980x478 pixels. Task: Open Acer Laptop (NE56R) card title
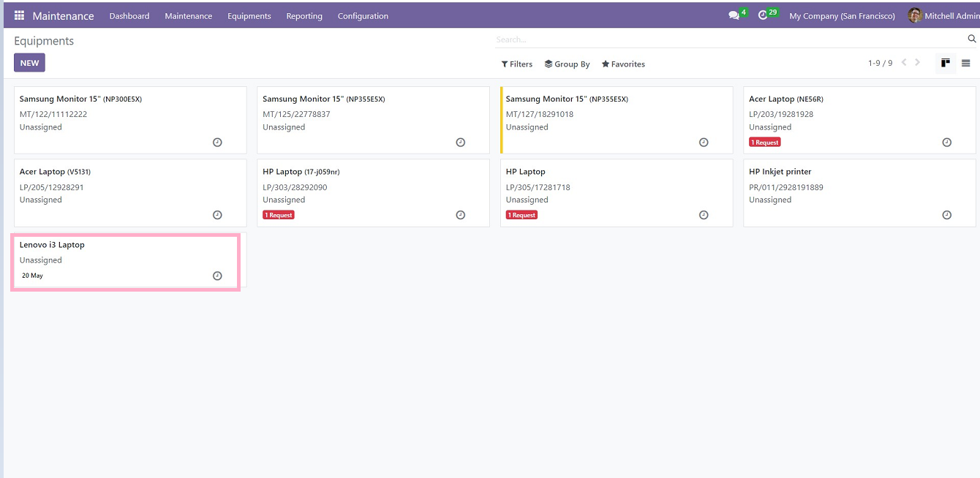coord(786,99)
